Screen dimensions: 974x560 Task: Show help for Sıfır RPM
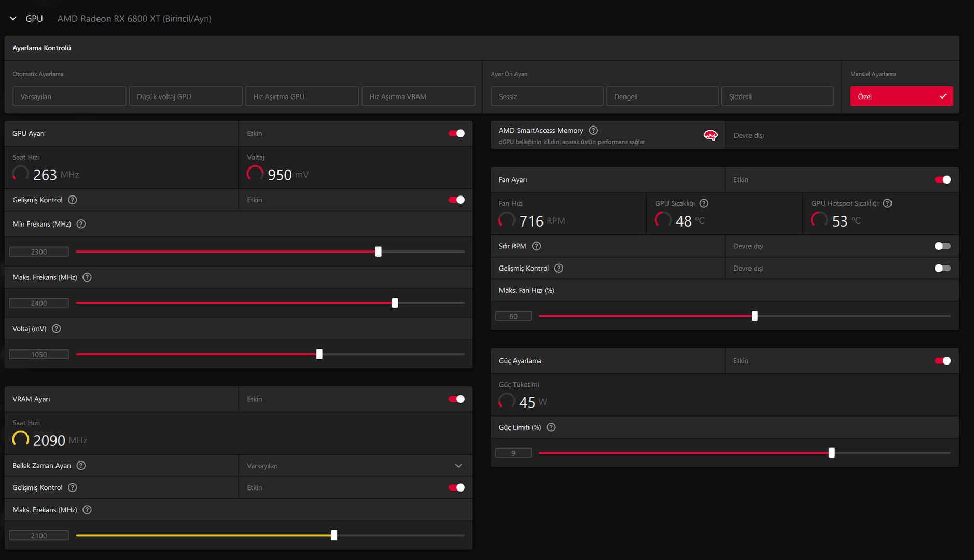537,246
